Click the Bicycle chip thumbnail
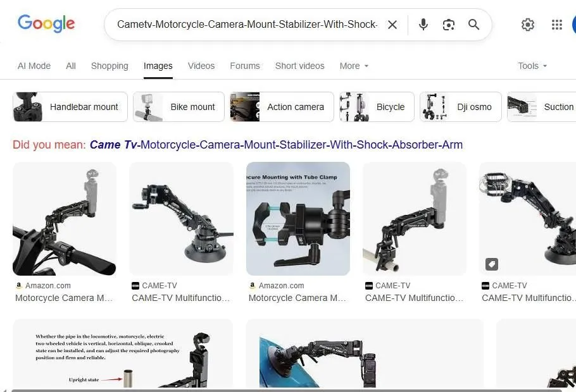This screenshot has width=576, height=392. 354,107
